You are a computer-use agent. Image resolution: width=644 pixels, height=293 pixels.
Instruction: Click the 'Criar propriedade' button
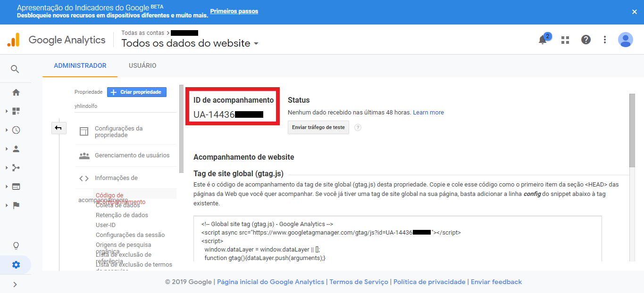(x=137, y=92)
